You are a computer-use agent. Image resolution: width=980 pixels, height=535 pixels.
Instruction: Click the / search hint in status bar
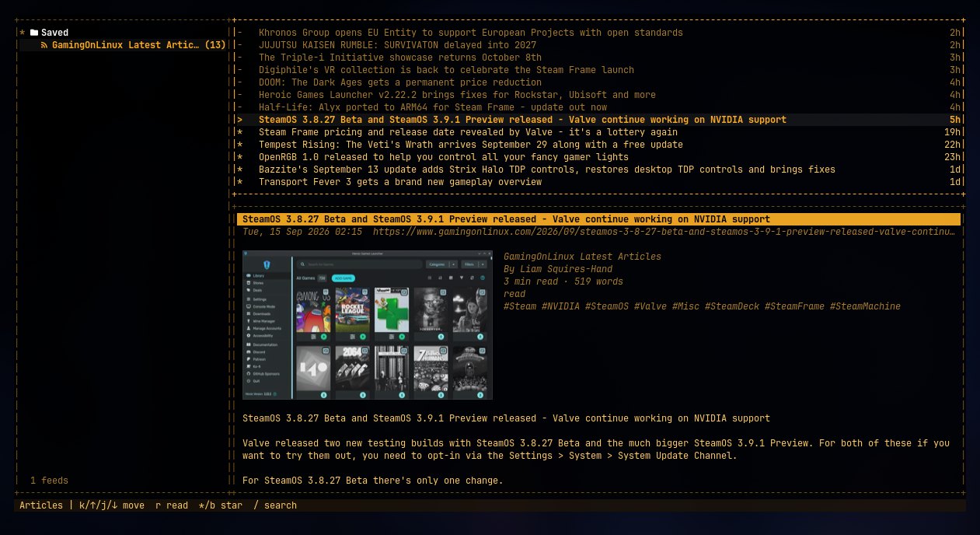pyautogui.click(x=275, y=505)
